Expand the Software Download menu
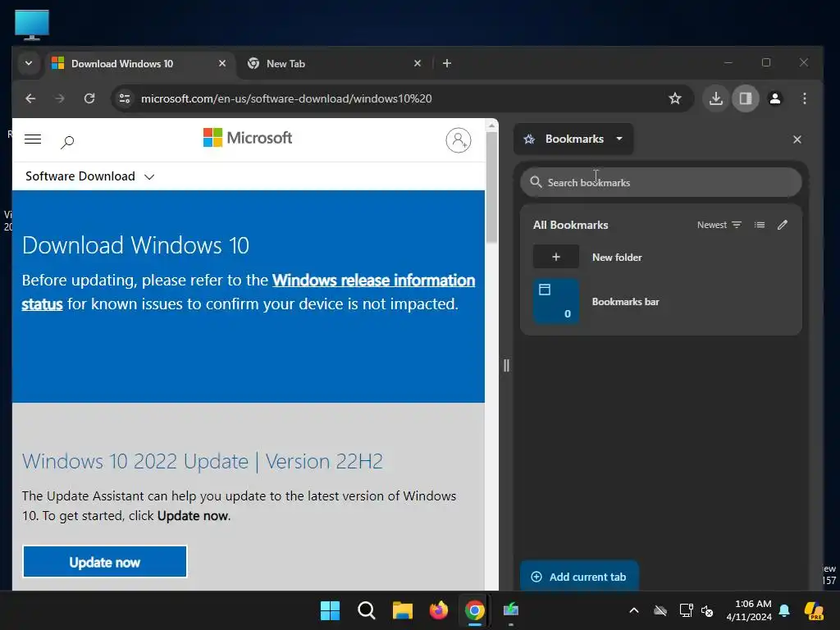This screenshot has width=840, height=630. click(x=90, y=176)
